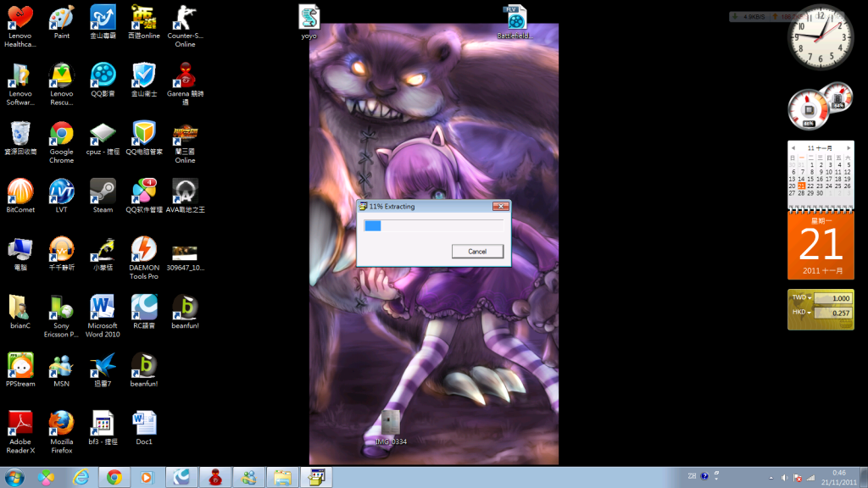Select the Google Chrome desktop shortcut
868x488 pixels.
61,142
